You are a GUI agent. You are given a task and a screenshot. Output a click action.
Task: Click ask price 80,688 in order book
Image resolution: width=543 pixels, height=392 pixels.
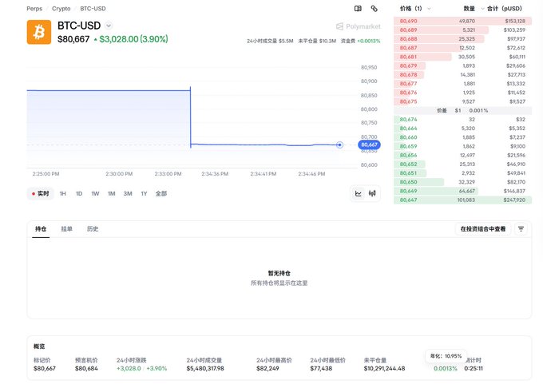pyautogui.click(x=408, y=39)
